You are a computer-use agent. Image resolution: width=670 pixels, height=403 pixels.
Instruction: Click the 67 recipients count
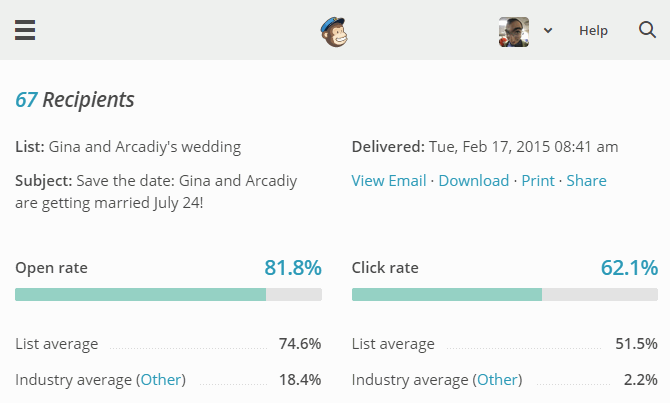[26, 100]
